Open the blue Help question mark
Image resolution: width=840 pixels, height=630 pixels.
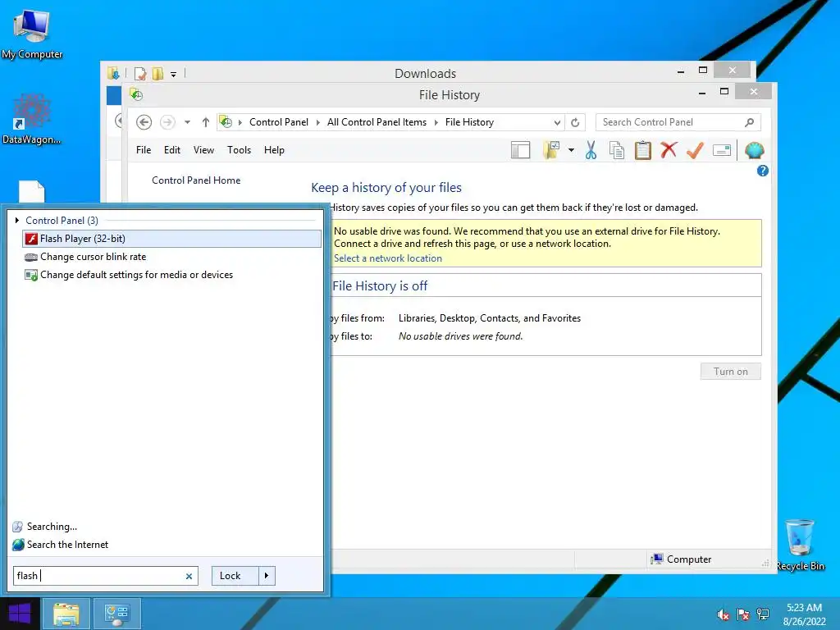[x=762, y=171]
